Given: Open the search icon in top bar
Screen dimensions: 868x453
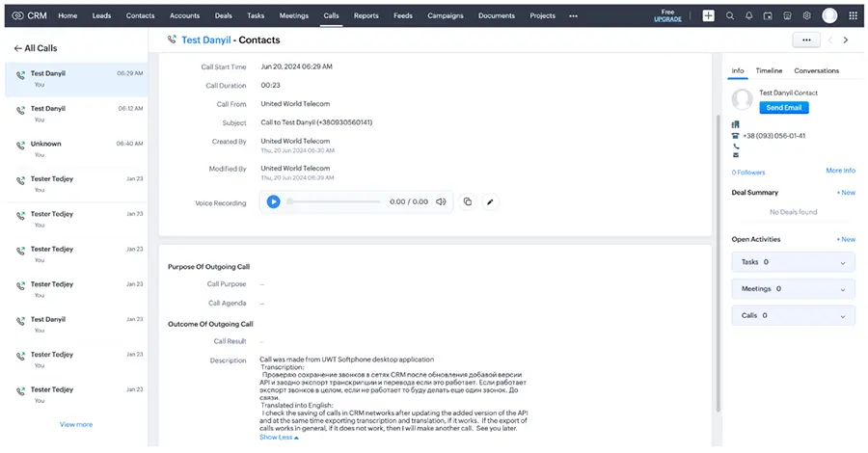Looking at the screenshot, I should 730,16.
